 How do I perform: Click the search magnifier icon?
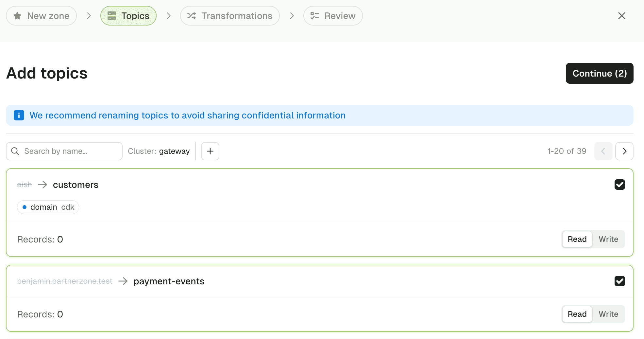coord(15,151)
